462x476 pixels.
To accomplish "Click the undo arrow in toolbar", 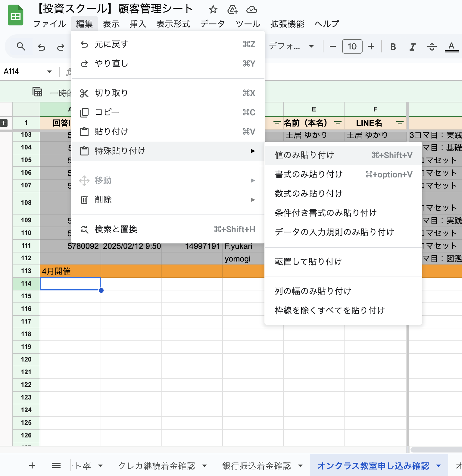I will [x=42, y=47].
